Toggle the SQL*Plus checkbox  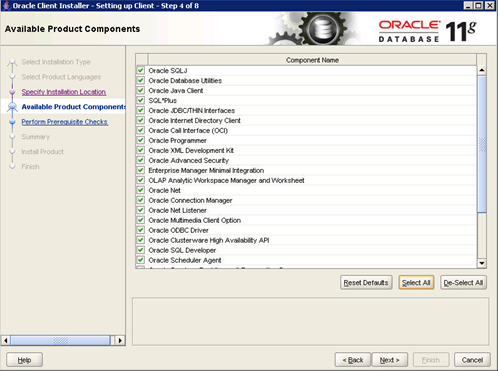point(141,100)
